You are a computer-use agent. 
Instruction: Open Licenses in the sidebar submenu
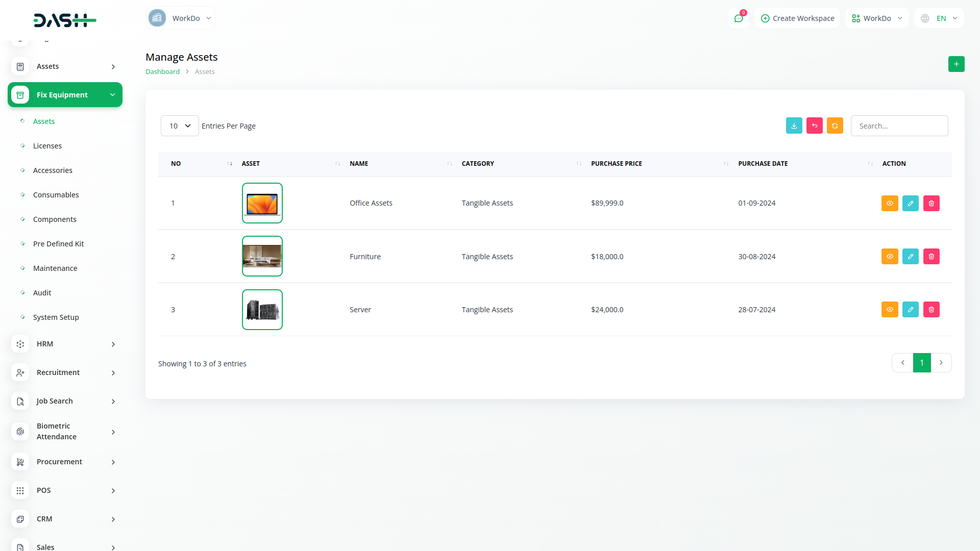click(47, 146)
